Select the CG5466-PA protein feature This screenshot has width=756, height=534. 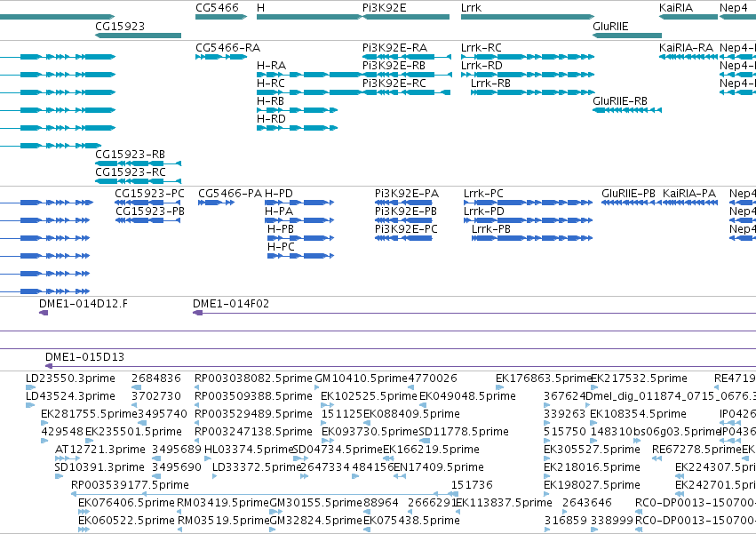coord(217,203)
